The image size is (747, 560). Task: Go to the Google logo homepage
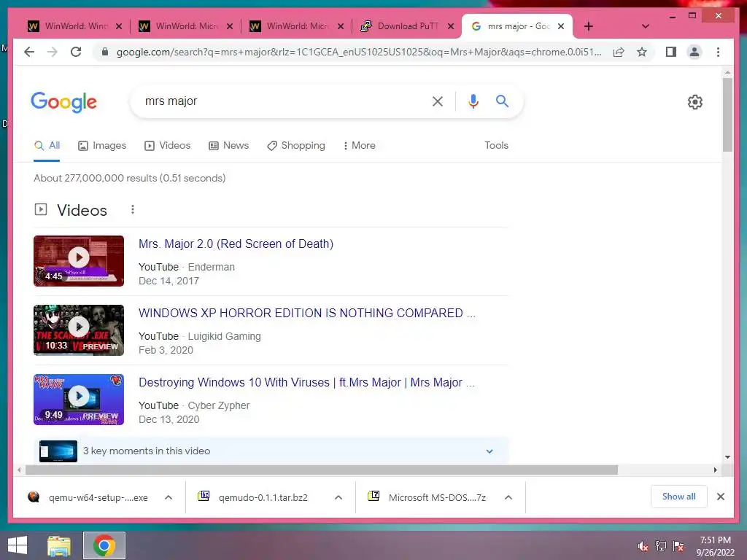[x=64, y=102]
